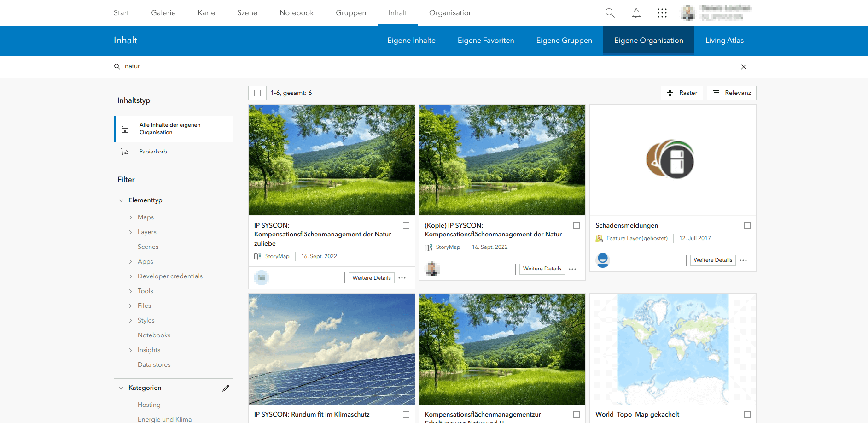Open the solar panel Klimaschutz thumbnail
868x423 pixels.
[332, 349]
